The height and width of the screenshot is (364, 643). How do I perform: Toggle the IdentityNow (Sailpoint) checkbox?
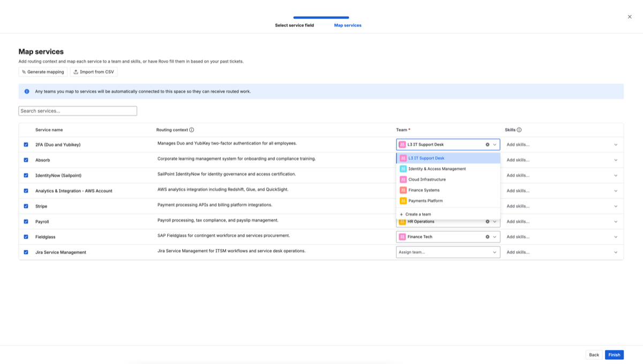pyautogui.click(x=26, y=176)
